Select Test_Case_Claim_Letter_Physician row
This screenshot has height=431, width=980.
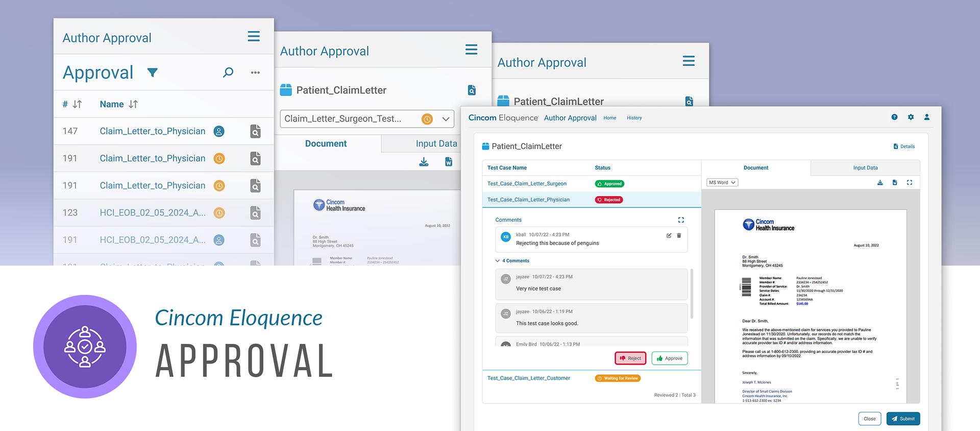click(592, 200)
